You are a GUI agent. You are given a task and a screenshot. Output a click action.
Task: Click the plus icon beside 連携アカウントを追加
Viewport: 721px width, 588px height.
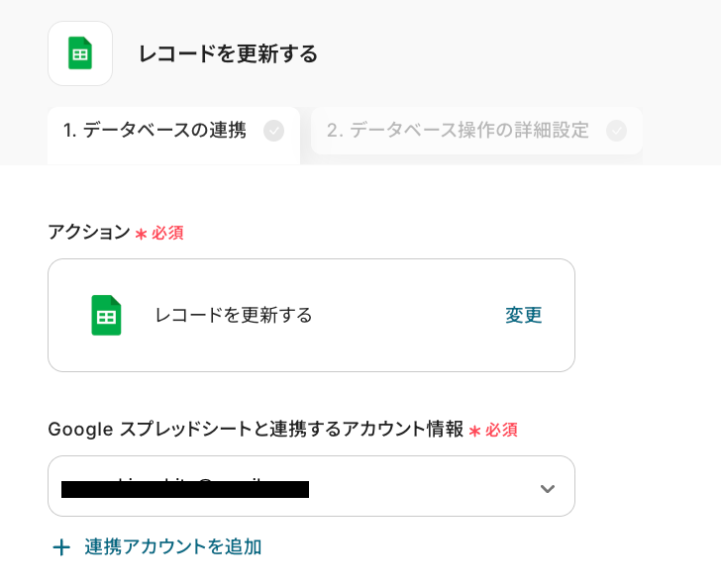[x=61, y=547]
